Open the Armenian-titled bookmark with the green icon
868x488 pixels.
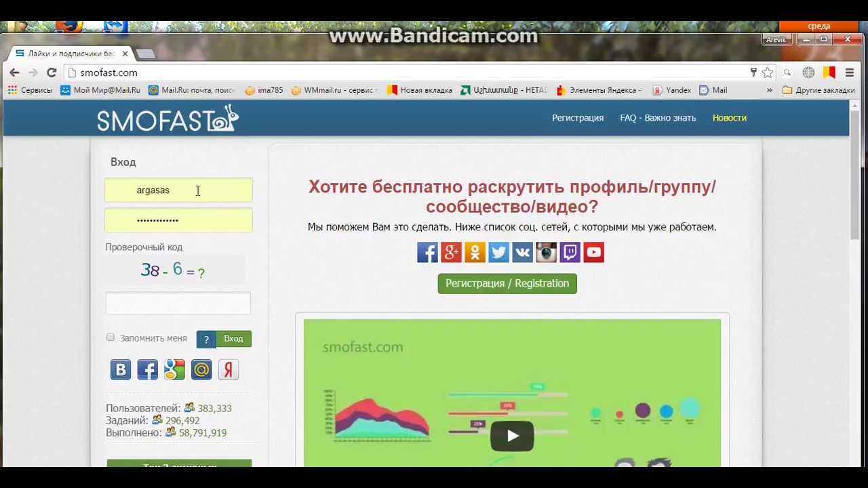tap(503, 90)
